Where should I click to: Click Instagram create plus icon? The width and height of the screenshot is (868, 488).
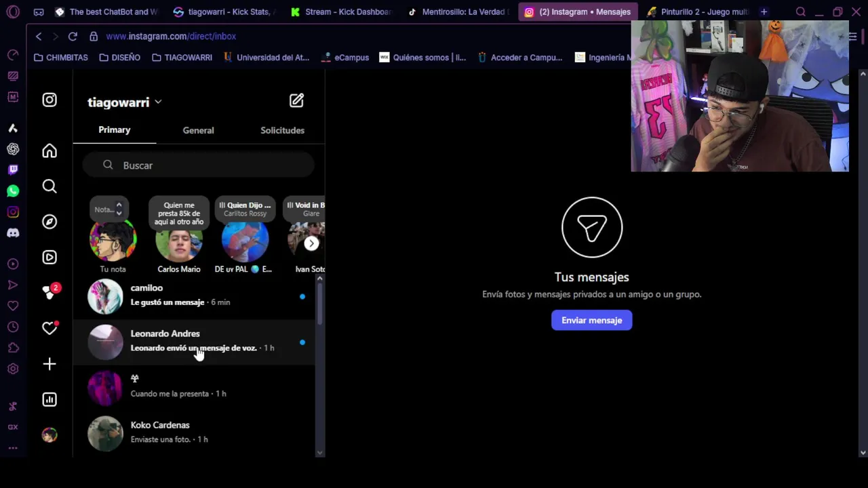[x=50, y=364]
